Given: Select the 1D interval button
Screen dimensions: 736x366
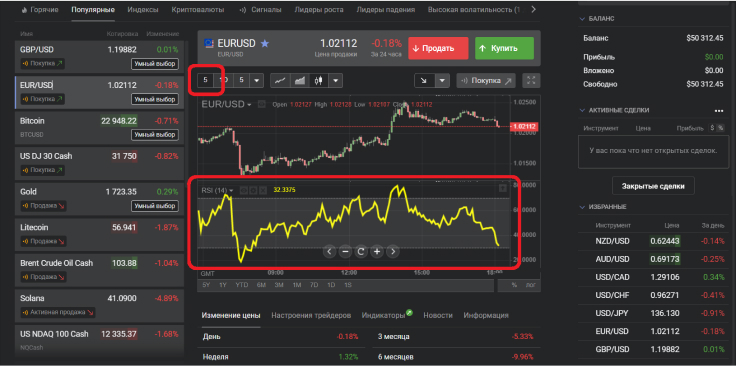Looking at the screenshot, I should [x=224, y=80].
